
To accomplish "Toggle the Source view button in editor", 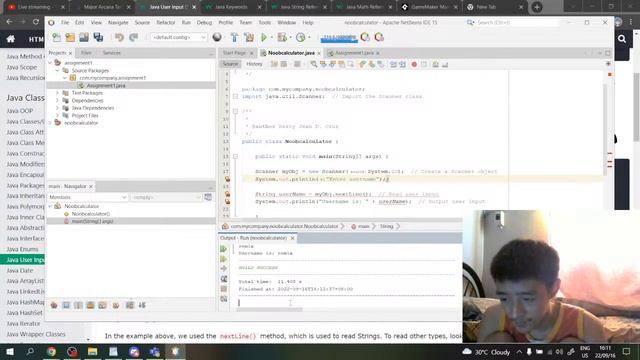I will coord(230,64).
